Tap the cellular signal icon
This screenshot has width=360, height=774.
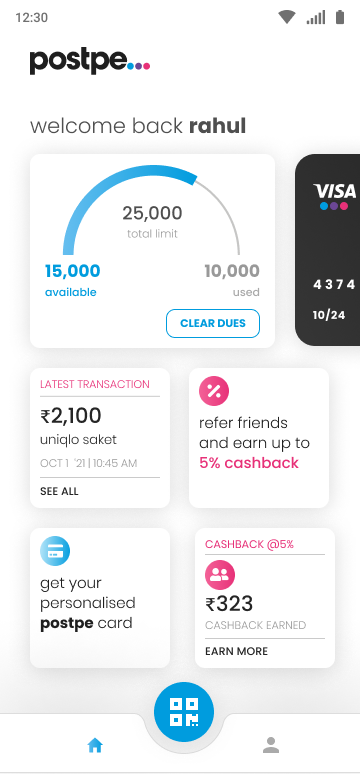(x=316, y=18)
